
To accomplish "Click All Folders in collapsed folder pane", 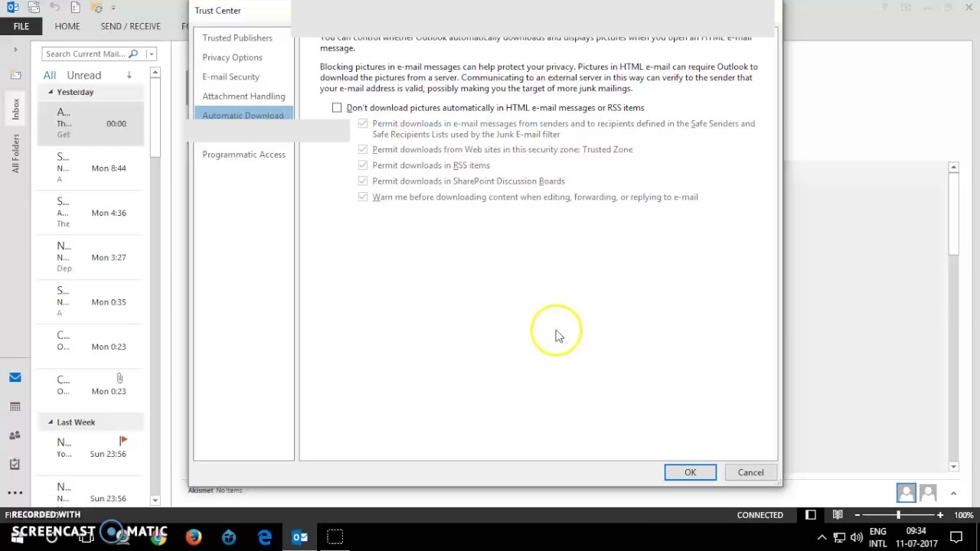I will [x=15, y=153].
